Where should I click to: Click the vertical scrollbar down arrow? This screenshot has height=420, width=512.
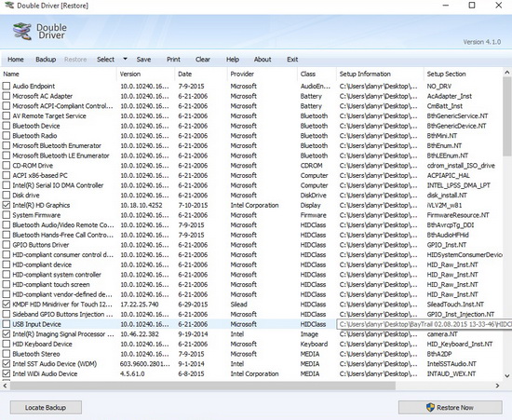click(x=507, y=376)
